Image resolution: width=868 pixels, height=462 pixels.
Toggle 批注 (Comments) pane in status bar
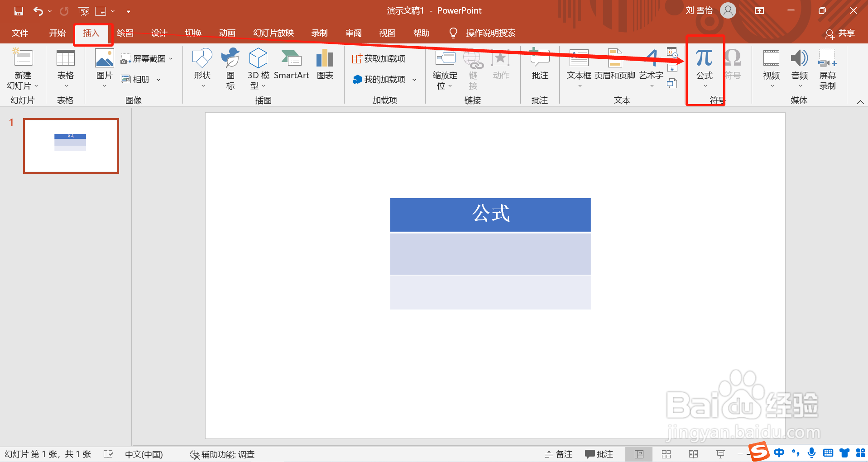pos(599,454)
